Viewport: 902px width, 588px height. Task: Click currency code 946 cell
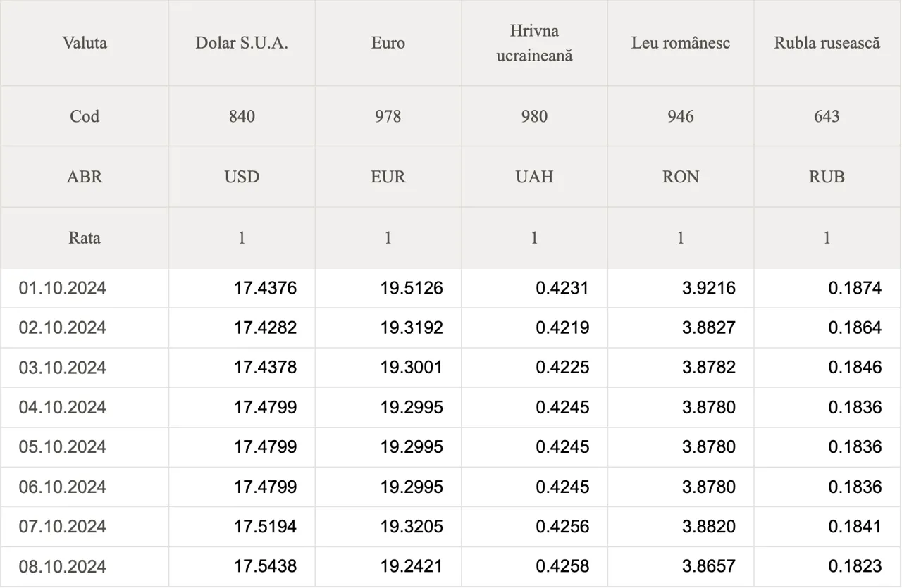(x=681, y=116)
